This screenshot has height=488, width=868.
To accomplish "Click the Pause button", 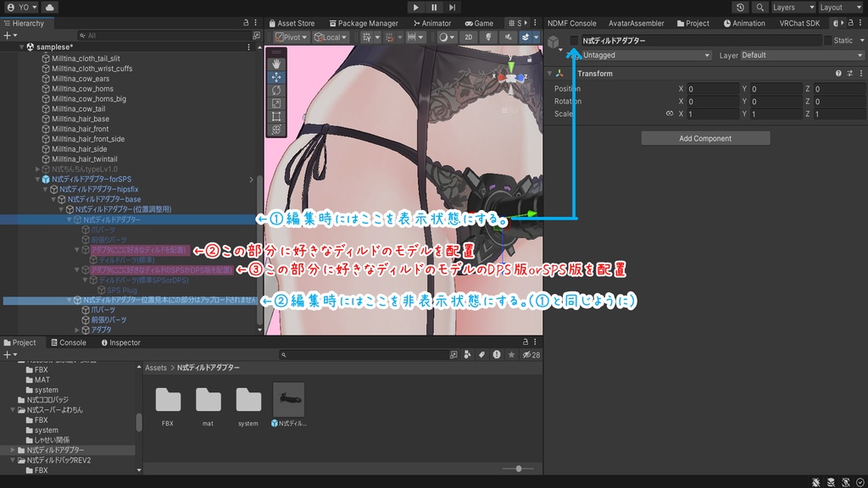I will click(434, 7).
